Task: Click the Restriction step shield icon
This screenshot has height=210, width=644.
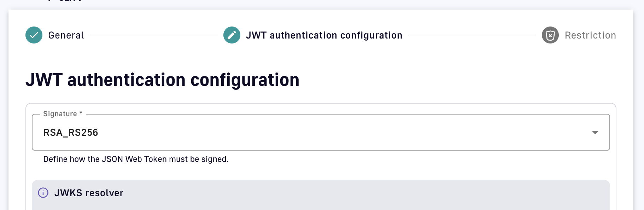Action: (x=550, y=35)
